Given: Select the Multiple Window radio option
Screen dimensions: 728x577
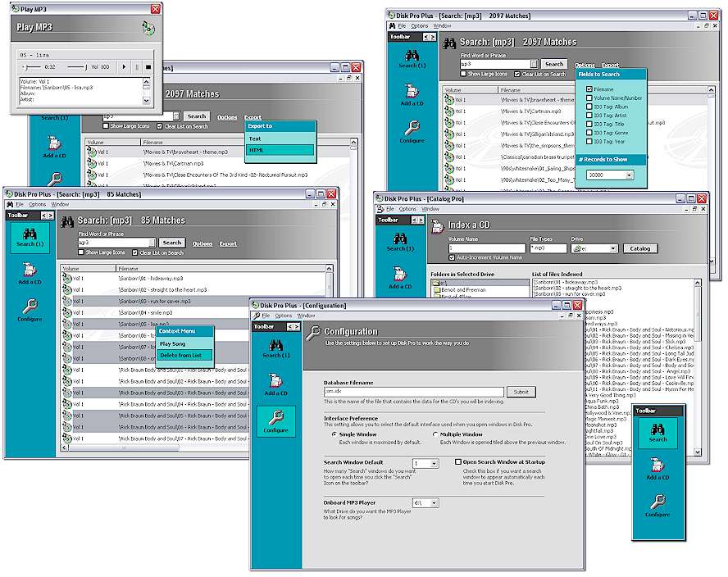Looking at the screenshot, I should [x=435, y=434].
